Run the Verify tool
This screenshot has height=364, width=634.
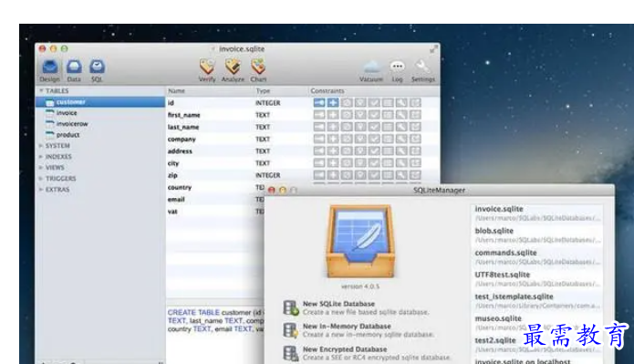(207, 70)
